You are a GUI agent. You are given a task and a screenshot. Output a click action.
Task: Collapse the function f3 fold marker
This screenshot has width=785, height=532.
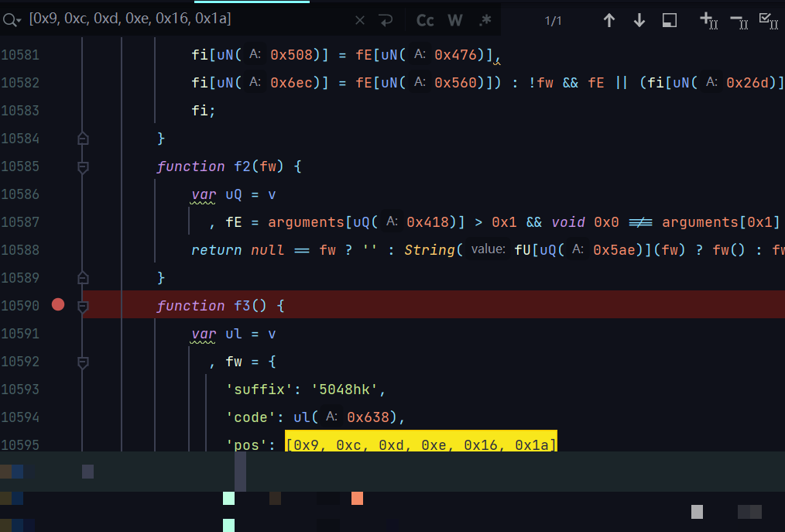[84, 306]
